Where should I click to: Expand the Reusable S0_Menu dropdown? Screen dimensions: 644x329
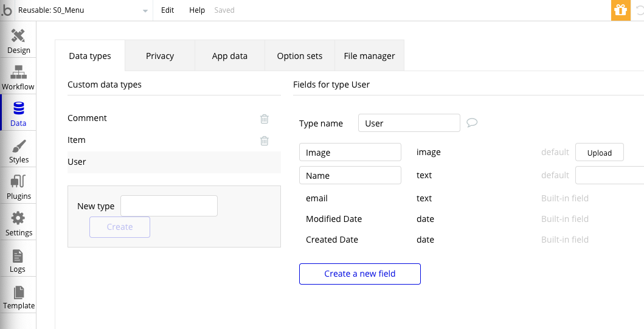145,11
